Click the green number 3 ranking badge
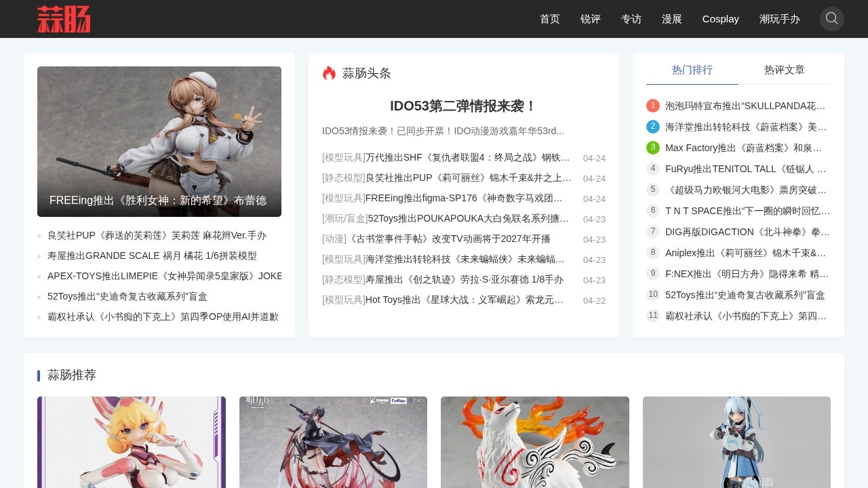Viewport: 868px width, 488px height. coord(652,147)
